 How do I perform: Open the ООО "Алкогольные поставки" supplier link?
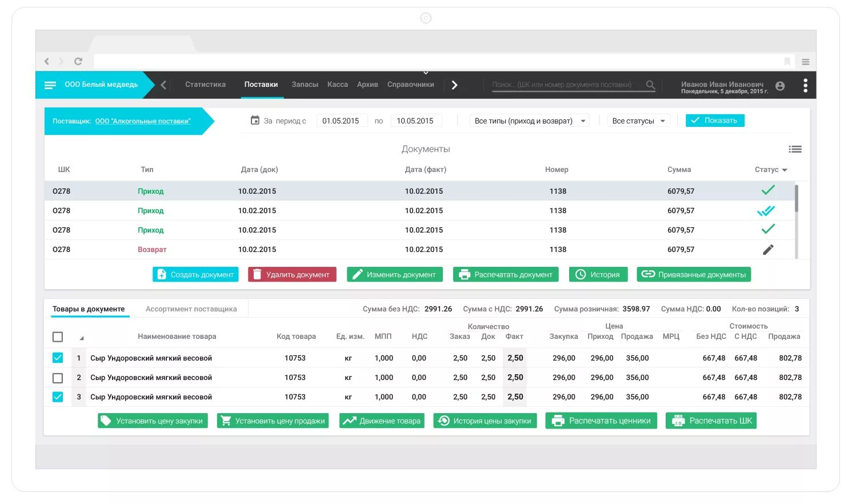pos(143,121)
